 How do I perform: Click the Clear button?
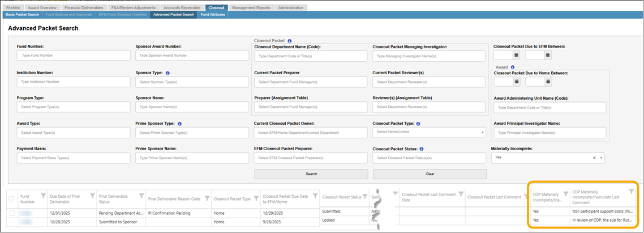click(x=430, y=173)
